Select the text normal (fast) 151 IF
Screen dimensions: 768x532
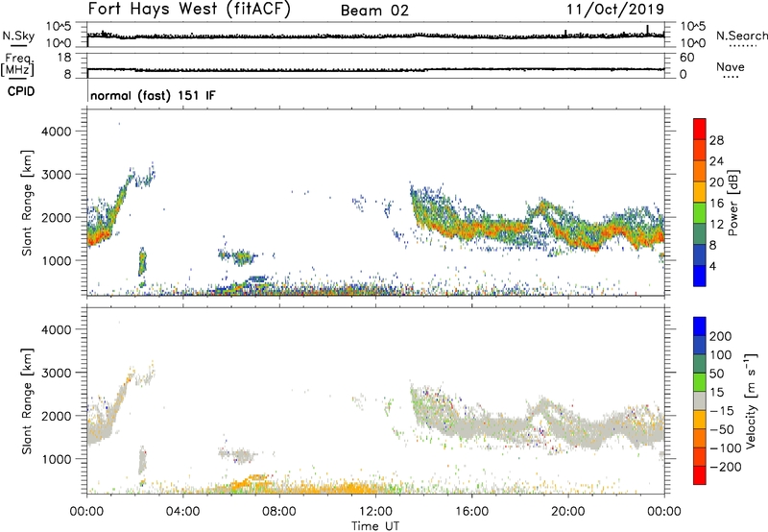pos(153,95)
